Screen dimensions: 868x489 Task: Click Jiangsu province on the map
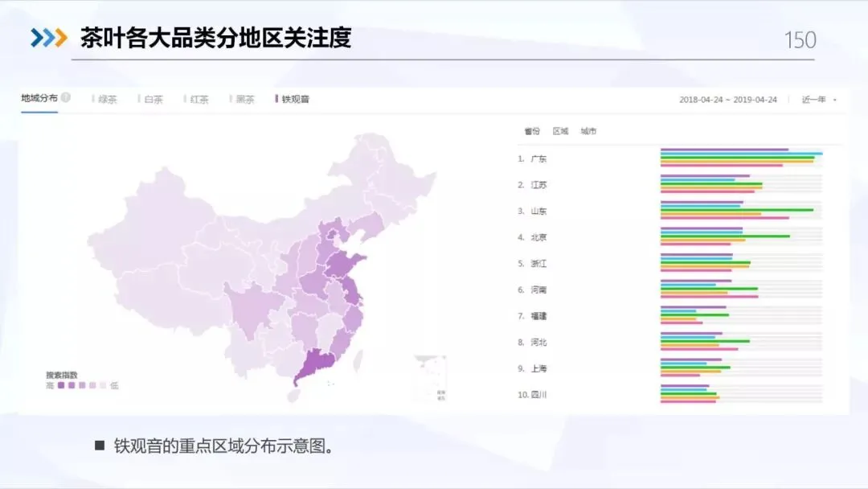tap(351, 290)
